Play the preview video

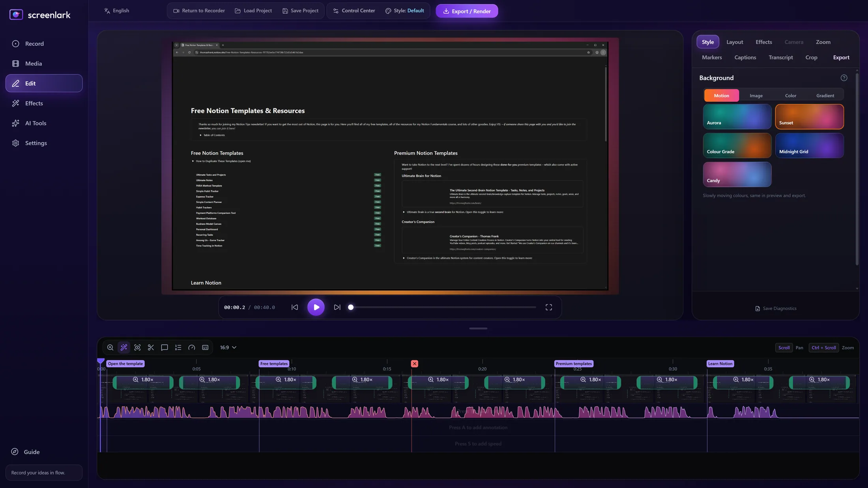(316, 307)
